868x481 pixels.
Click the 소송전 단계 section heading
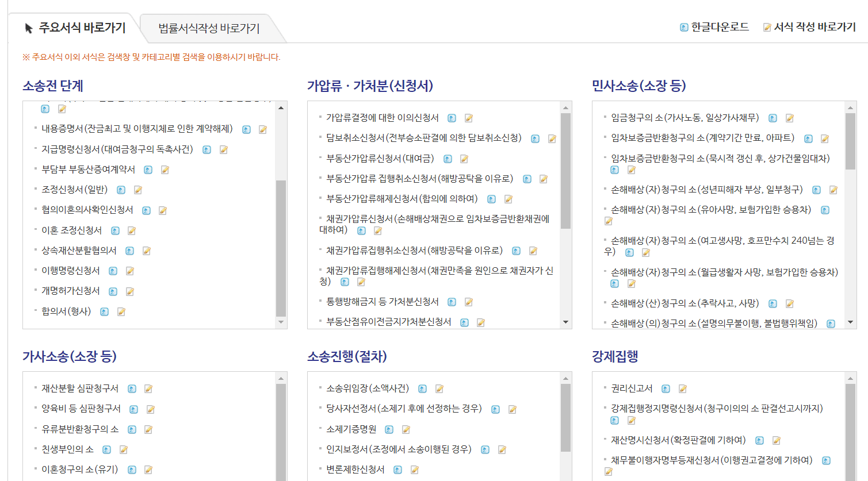point(53,86)
